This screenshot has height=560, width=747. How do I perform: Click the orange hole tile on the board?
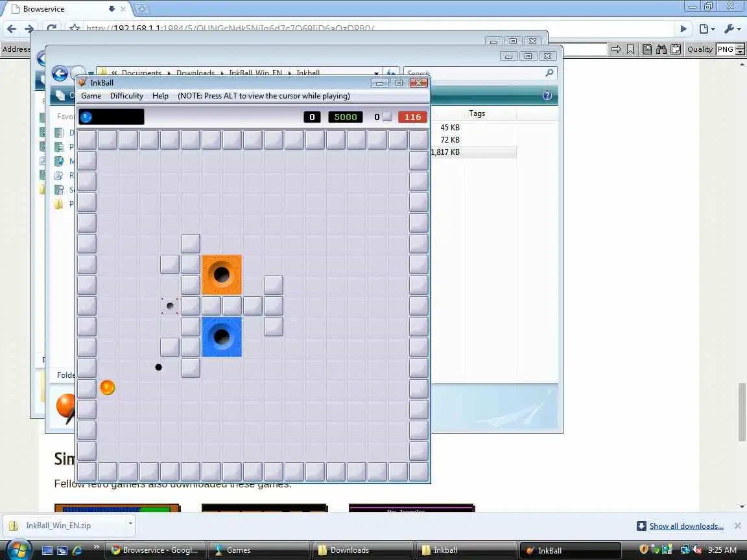pyautogui.click(x=222, y=275)
